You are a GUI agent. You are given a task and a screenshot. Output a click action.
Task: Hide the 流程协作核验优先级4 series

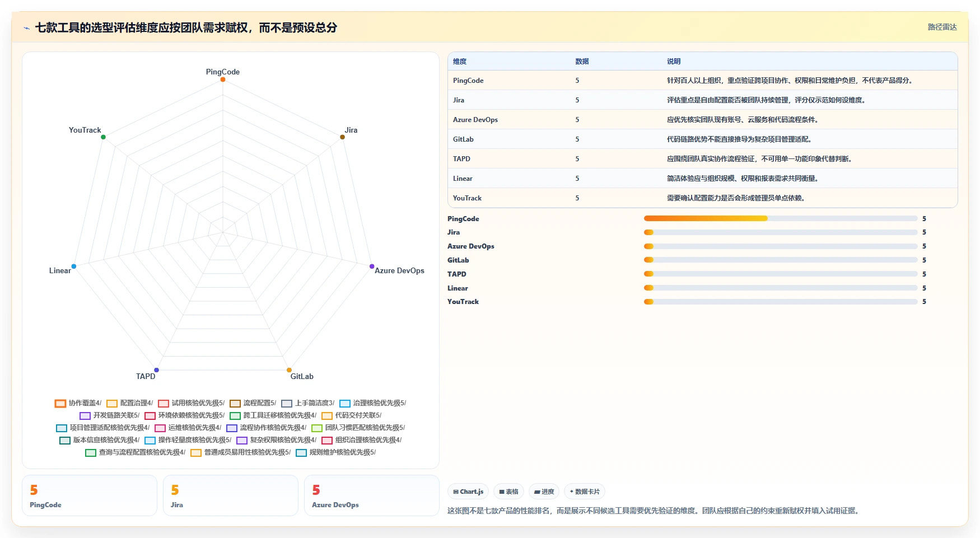tap(267, 428)
